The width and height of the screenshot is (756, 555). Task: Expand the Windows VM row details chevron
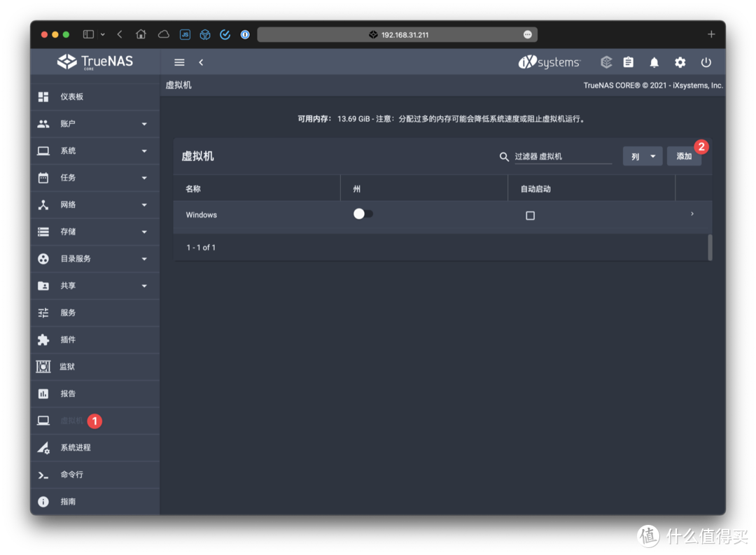click(x=692, y=213)
